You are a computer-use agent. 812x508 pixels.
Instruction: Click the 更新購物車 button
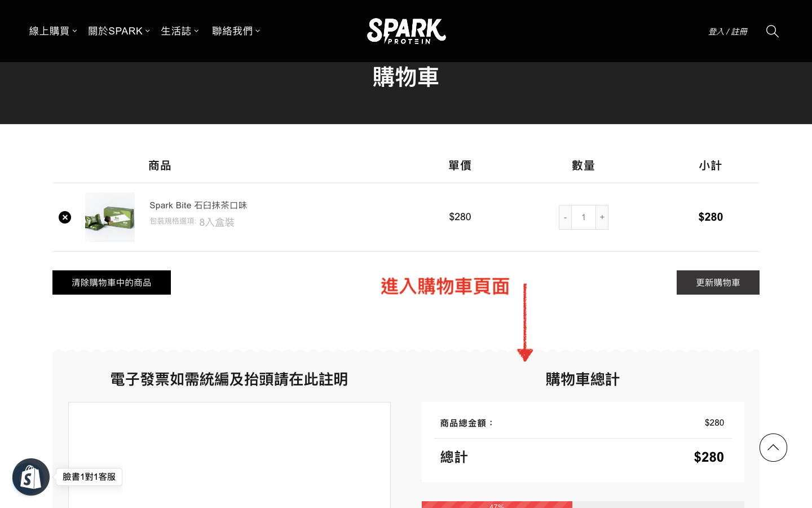[718, 282]
